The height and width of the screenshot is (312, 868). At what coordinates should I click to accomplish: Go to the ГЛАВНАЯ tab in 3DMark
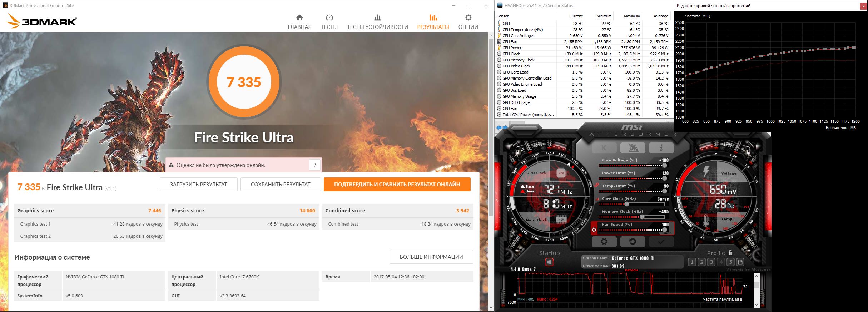click(x=299, y=22)
